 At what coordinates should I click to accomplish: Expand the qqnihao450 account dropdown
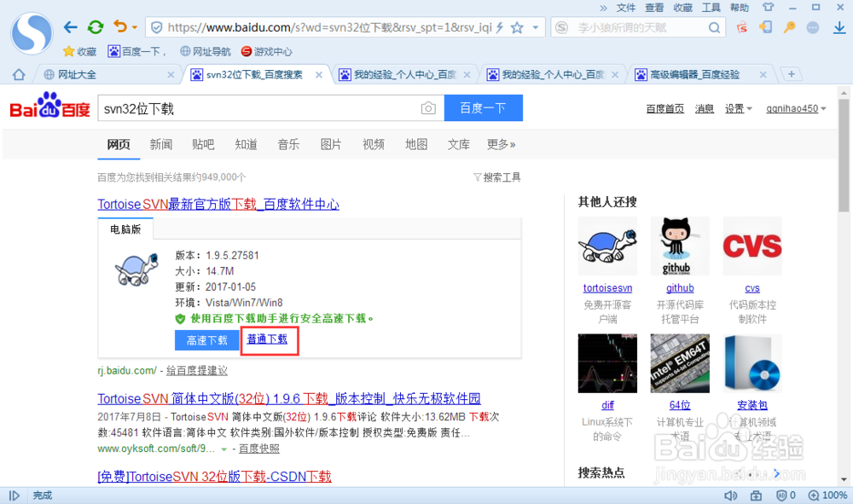click(x=796, y=108)
